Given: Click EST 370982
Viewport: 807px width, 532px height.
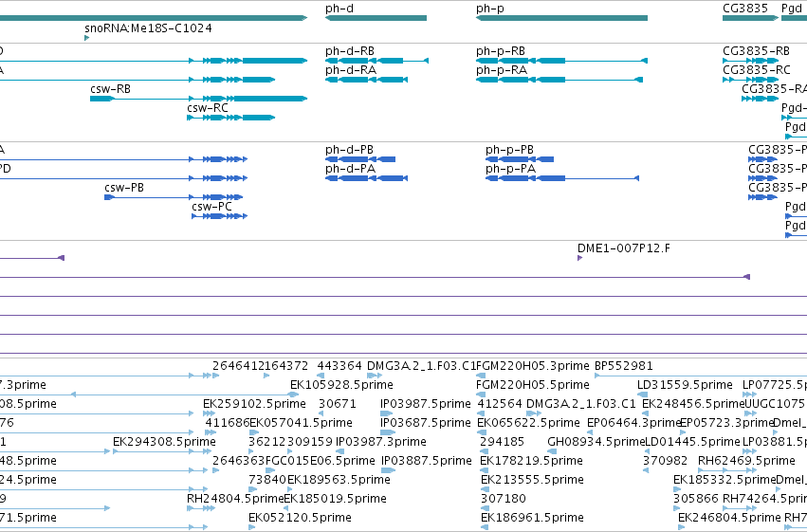Looking at the screenshot, I should pos(646,470).
